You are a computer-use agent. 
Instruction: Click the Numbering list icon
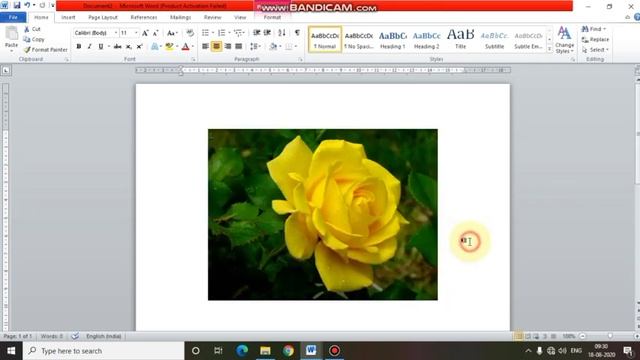222,33
